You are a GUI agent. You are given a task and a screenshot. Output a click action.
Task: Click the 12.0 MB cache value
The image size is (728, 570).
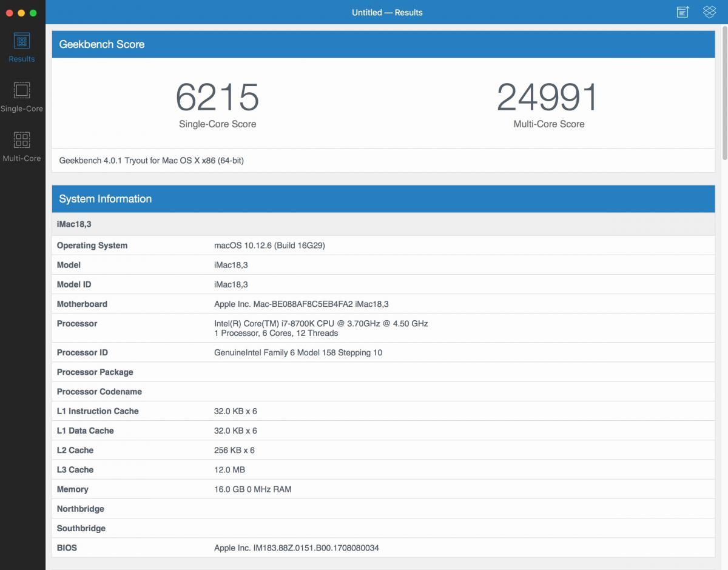[229, 469]
